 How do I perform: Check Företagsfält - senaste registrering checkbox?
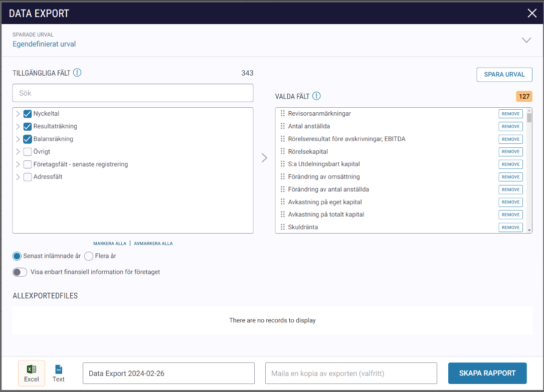coord(28,164)
